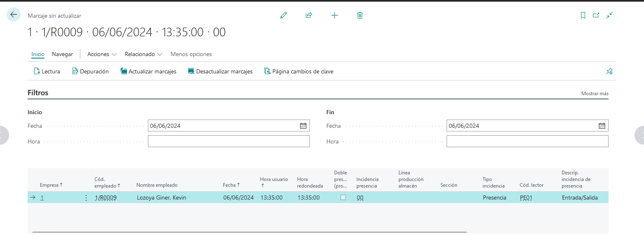Click the trash delete icon
Viewport: 644px width, 235px height.
tap(360, 15)
